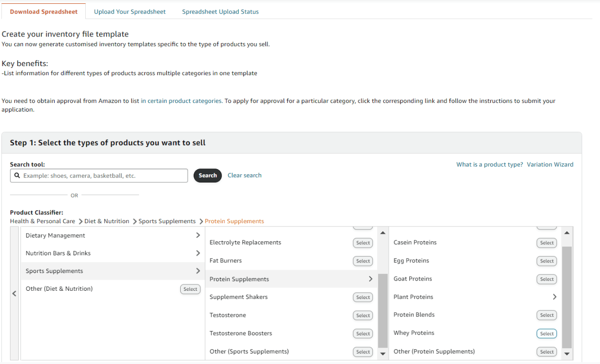
Task: Click the magnifier icon in the search field
Action: (x=17, y=176)
